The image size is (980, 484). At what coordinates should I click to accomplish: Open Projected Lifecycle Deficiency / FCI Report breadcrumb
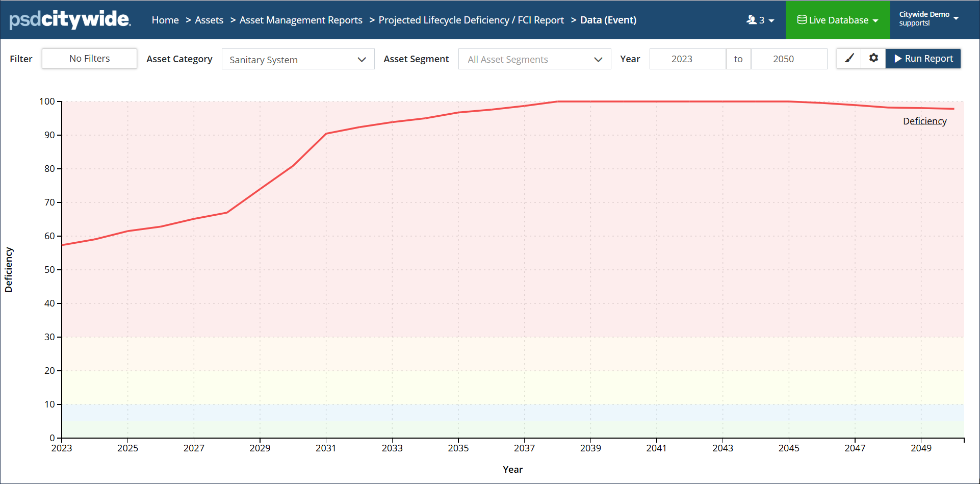point(471,20)
